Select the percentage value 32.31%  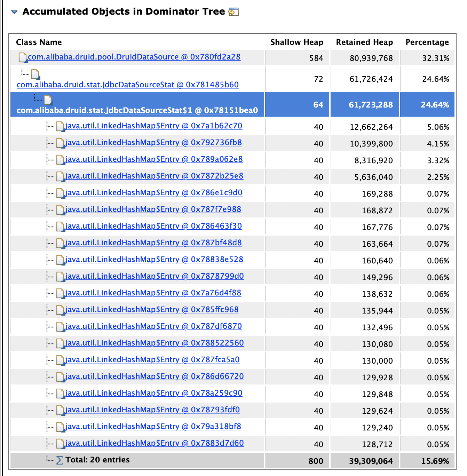tap(436, 58)
